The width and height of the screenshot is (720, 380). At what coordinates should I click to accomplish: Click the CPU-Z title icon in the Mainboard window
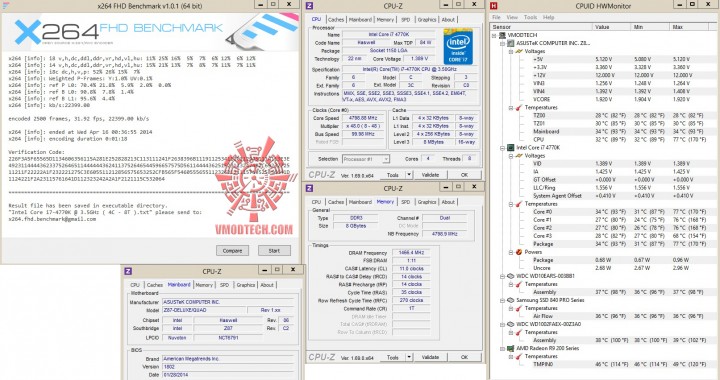[x=128, y=271]
